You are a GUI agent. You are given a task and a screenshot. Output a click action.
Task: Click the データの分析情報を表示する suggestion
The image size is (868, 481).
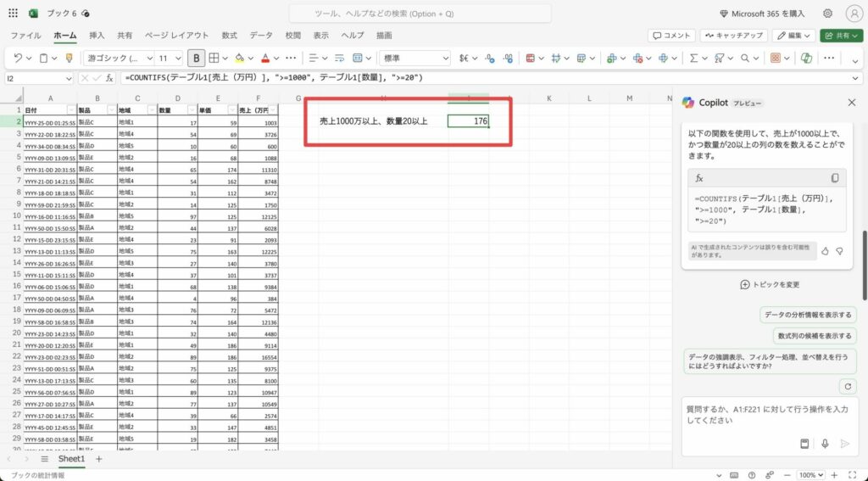[807, 315]
